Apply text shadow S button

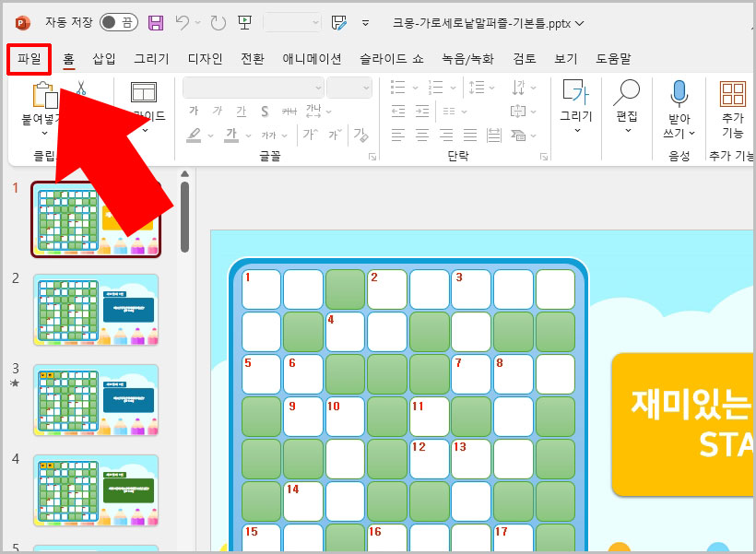(x=265, y=112)
